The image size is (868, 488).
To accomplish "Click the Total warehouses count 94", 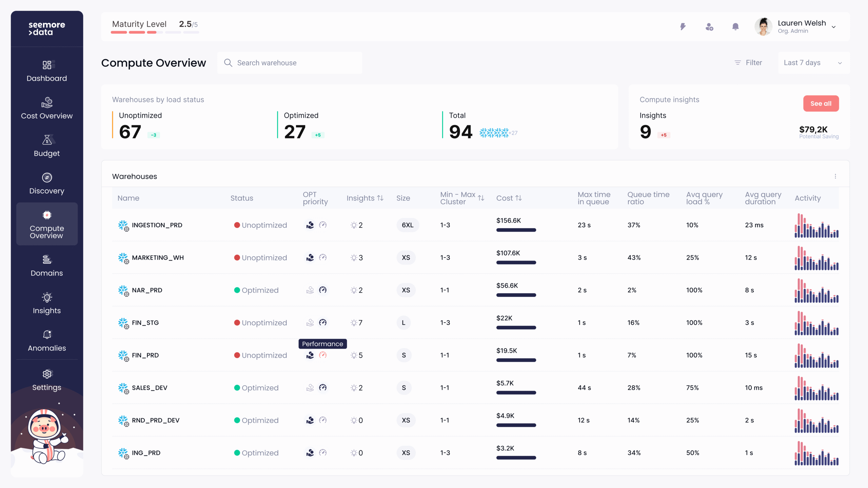I will (x=460, y=132).
